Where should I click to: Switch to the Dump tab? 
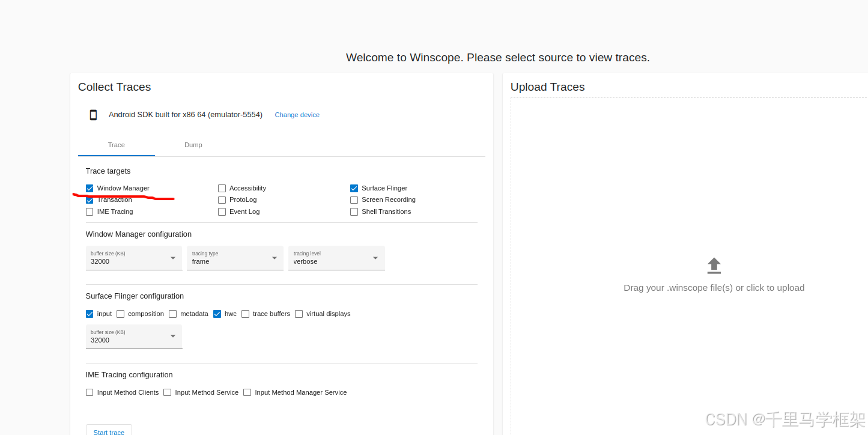(193, 145)
